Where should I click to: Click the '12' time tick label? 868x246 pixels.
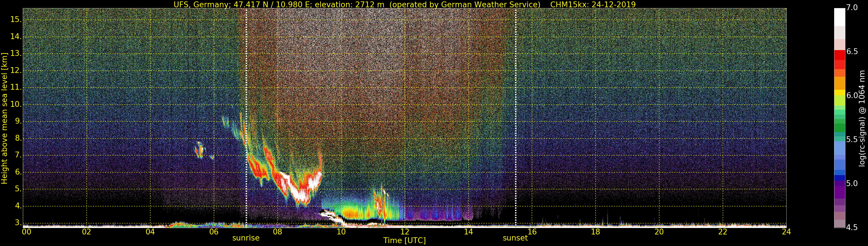(x=405, y=232)
